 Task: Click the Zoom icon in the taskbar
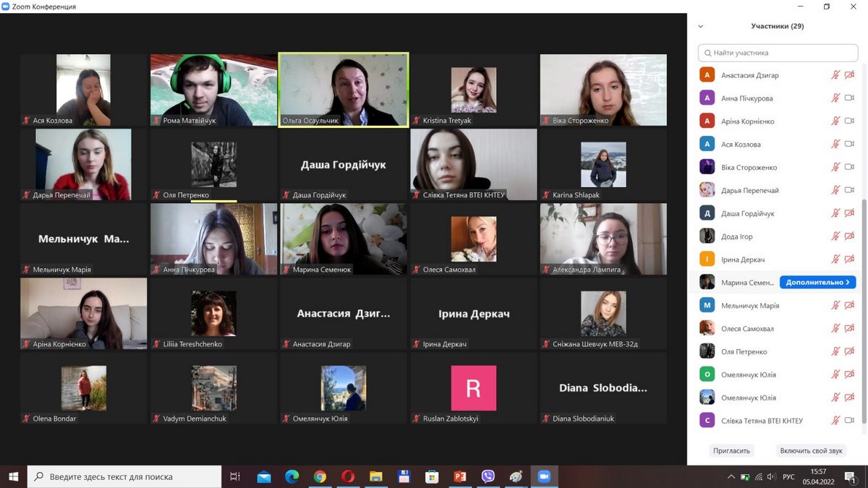pyautogui.click(x=543, y=476)
